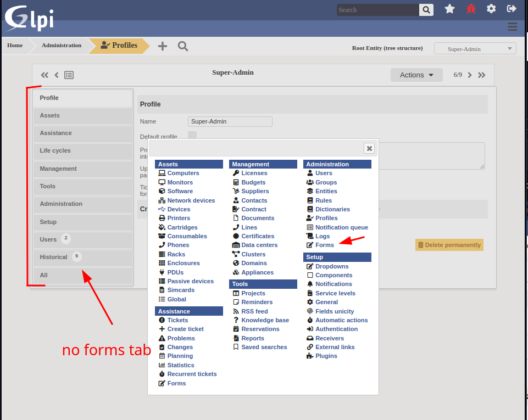The image size is (528, 420).
Task: Click the Delete permanently button
Action: 449,245
